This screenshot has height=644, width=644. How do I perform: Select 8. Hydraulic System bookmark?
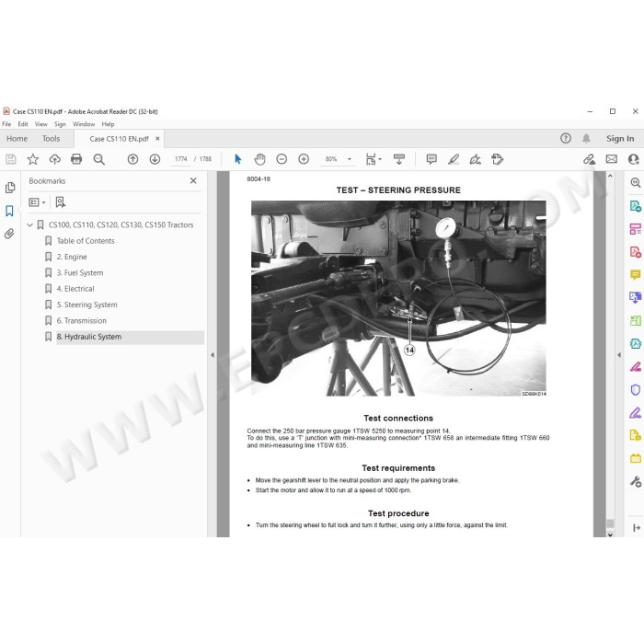pyautogui.click(x=89, y=337)
